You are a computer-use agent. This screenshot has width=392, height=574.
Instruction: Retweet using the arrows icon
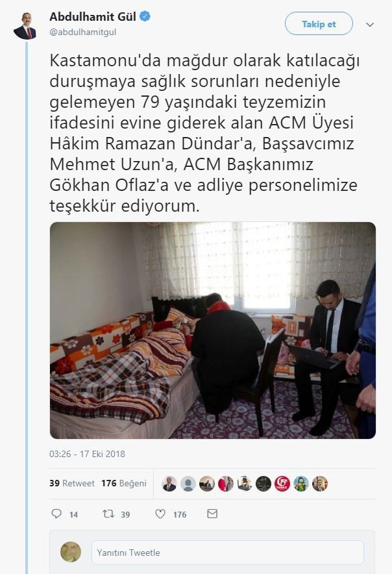point(108,514)
